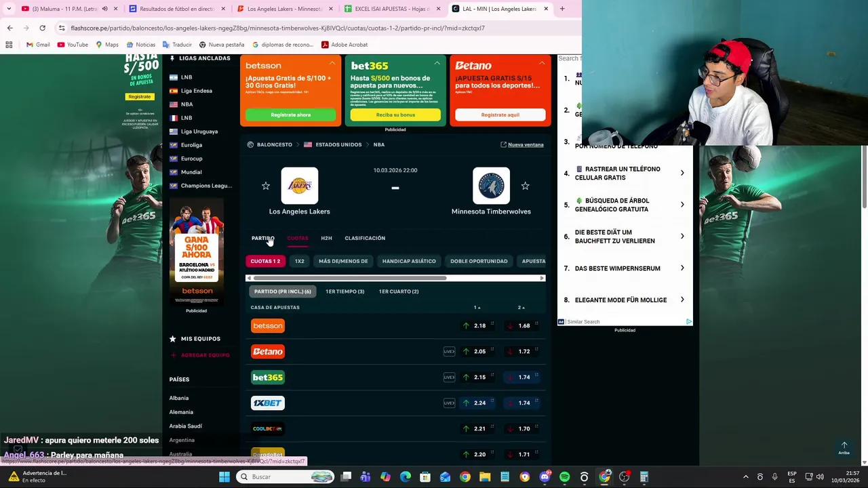868x488 pixels.
Task: Open the betsson bookmaker logo row
Action: (268, 326)
